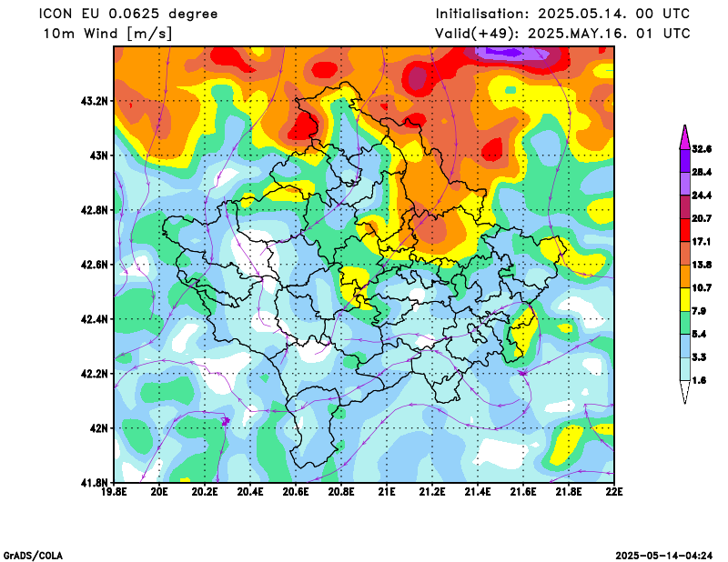Screen dimensions: 728x562
Task: Click the 43.2N latitude label
Action: 95,101
